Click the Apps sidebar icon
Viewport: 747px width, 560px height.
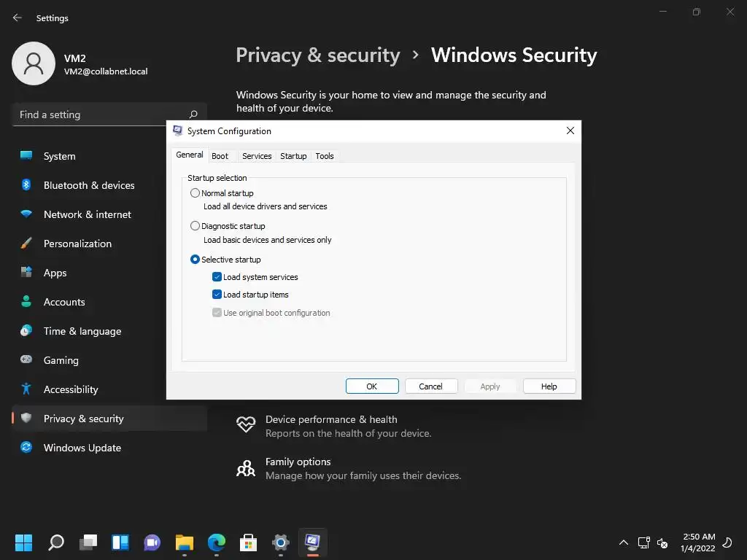(x=26, y=273)
